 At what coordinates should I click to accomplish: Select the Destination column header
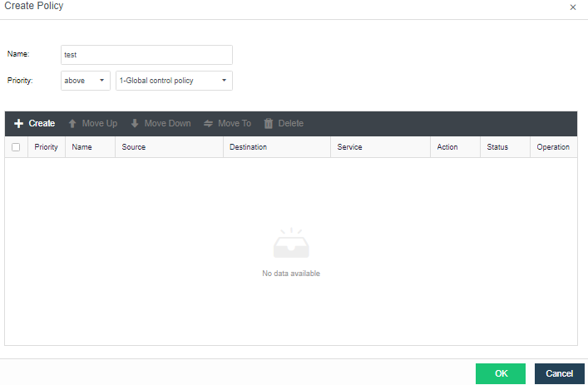[248, 147]
